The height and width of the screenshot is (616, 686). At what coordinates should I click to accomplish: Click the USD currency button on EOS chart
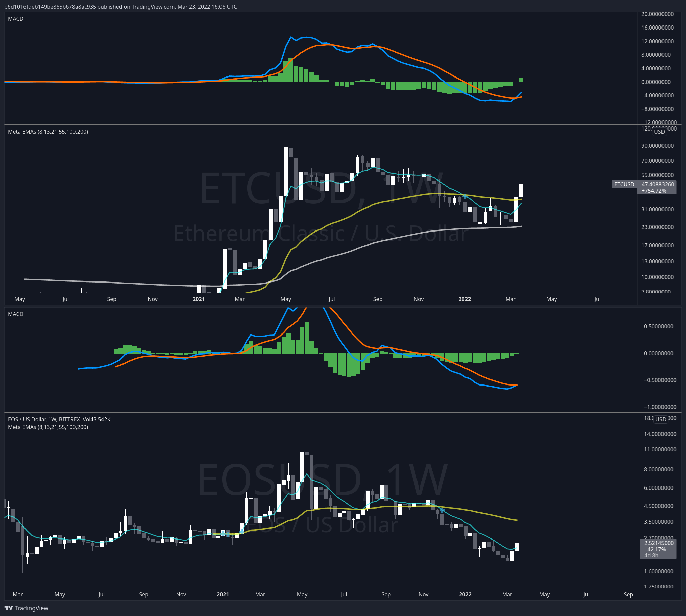[x=660, y=419]
